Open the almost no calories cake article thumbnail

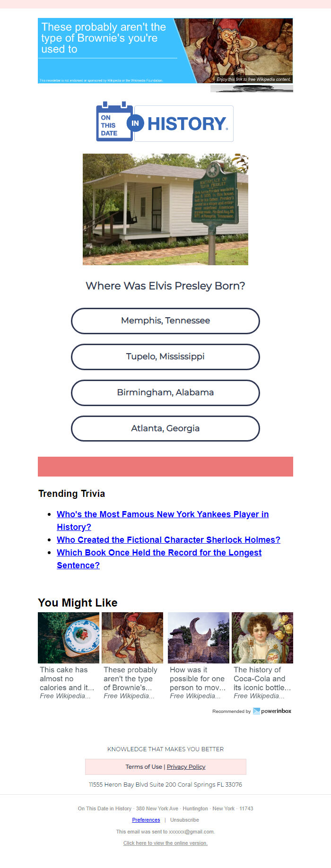pos(69,638)
